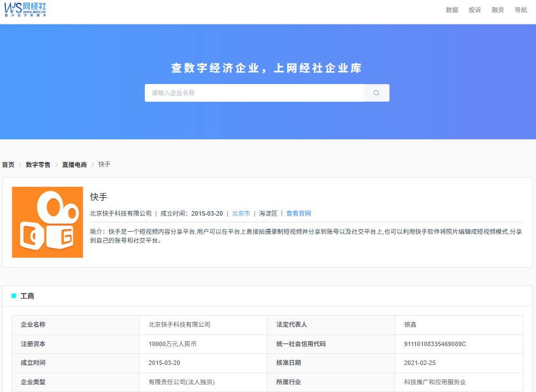This screenshot has height=392, width=536.
Task: Click the search magnifier button
Action: click(376, 93)
